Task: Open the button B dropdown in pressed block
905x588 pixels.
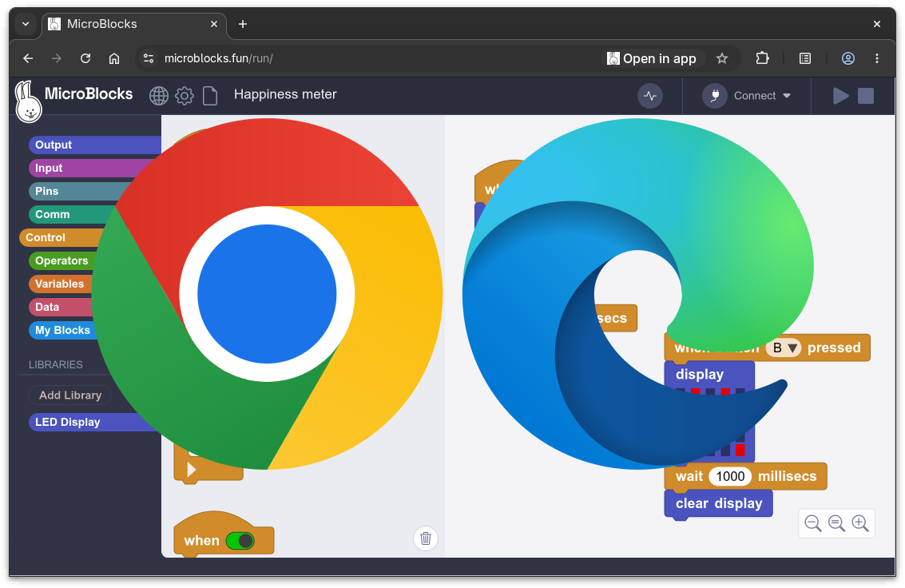Action: point(784,348)
